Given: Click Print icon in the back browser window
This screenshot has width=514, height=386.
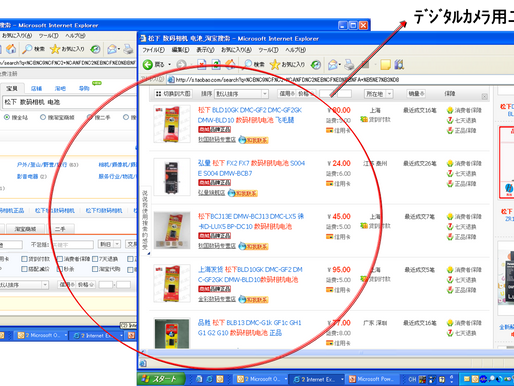Looking at the screenshot, I should [128, 49].
